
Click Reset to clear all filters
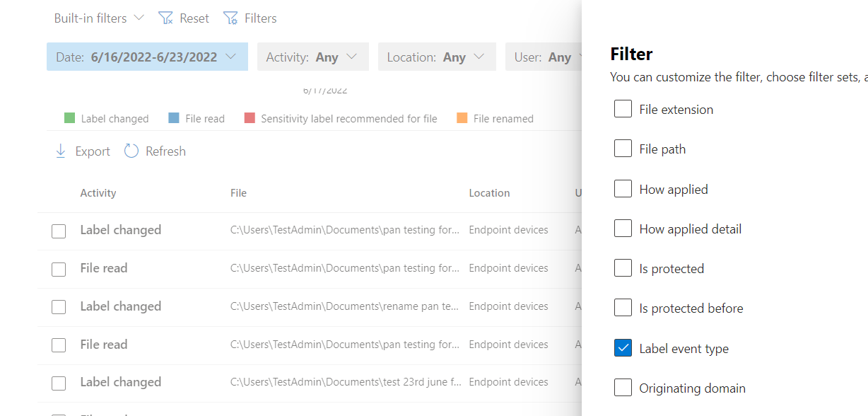pyautogui.click(x=192, y=18)
